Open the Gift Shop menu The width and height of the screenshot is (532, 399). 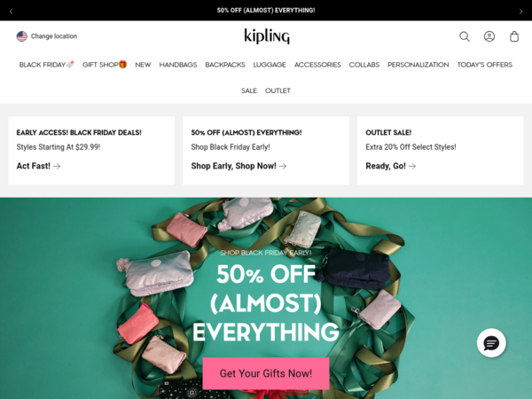click(x=105, y=65)
